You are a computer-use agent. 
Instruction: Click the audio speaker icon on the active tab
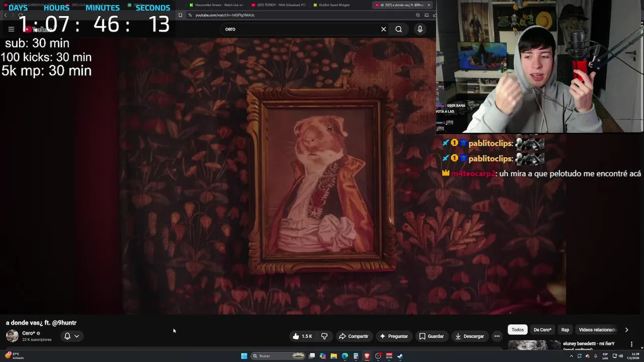[x=382, y=5]
